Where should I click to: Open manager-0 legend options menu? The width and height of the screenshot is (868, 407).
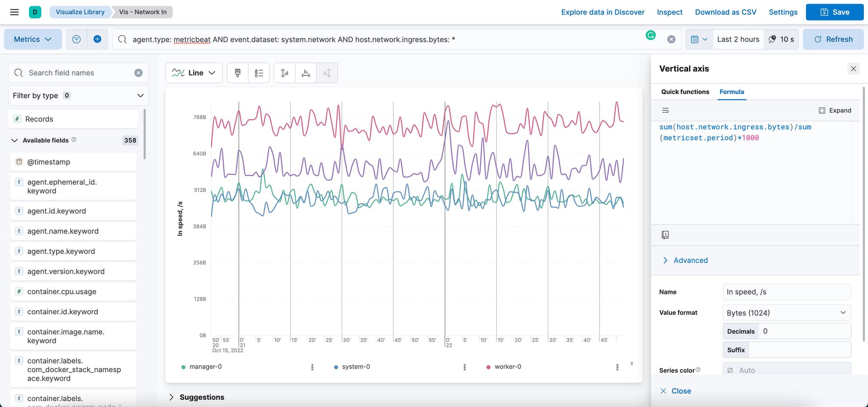(312, 367)
